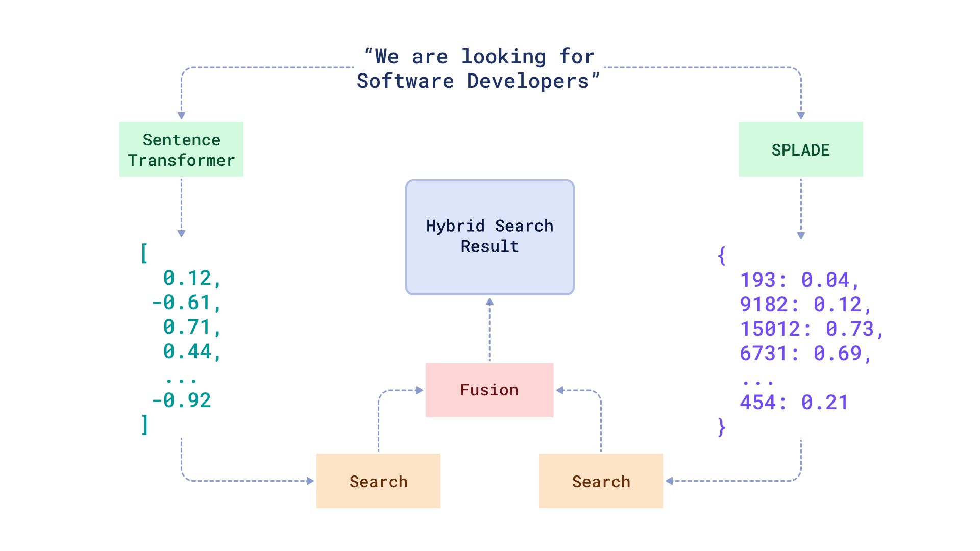980x551 pixels.
Task: Open the Hybrid Search Result box
Action: pyautogui.click(x=489, y=236)
